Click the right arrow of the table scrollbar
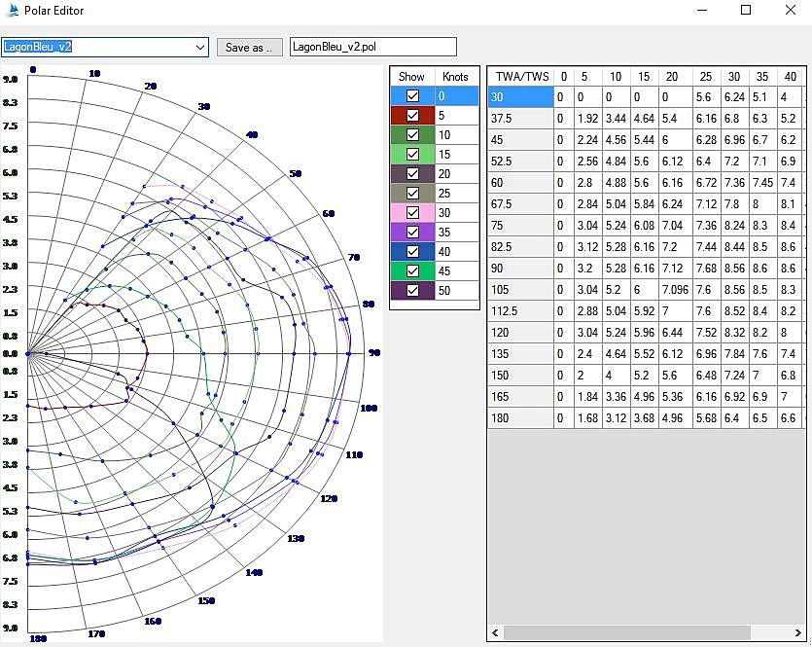812x647 pixels. [797, 632]
